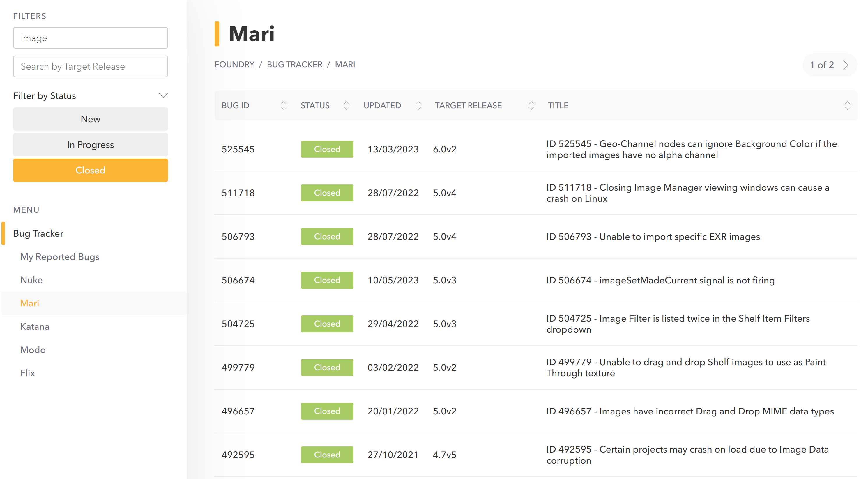Click updated date 03/02/2022
This screenshot has height=479, width=868.
point(393,367)
